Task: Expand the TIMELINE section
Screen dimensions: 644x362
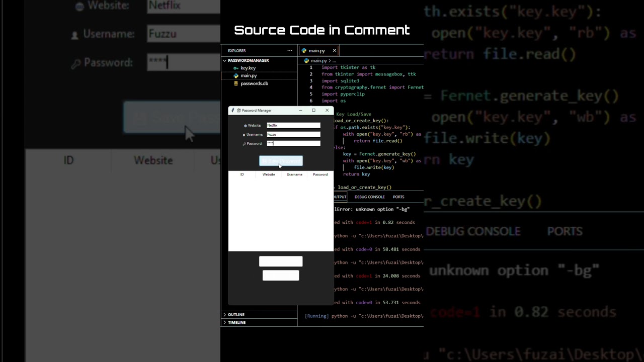Action: coord(236,322)
